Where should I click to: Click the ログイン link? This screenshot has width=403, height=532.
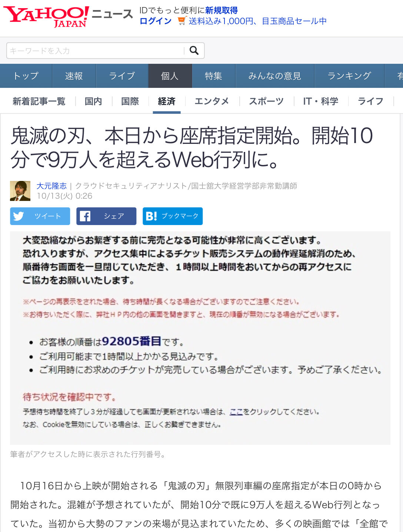coord(155,21)
